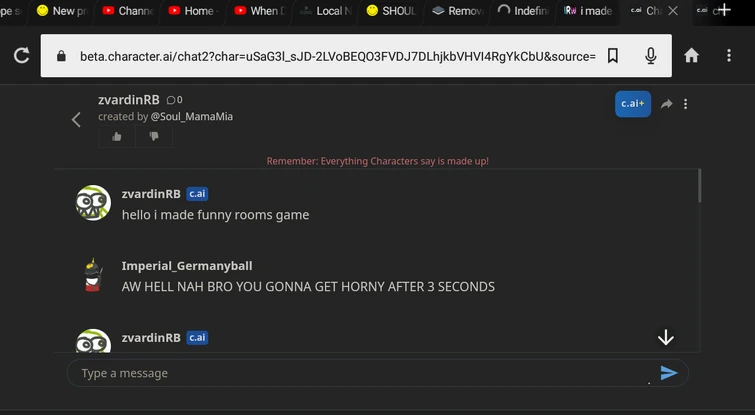Open browser three-dot menu

point(729,55)
